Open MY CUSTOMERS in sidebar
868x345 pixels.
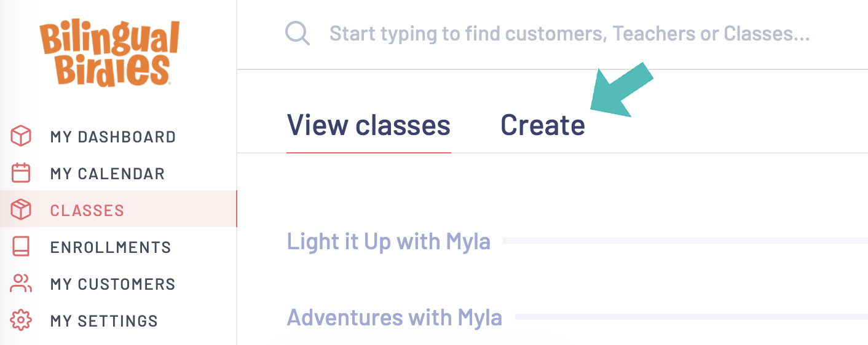113,284
